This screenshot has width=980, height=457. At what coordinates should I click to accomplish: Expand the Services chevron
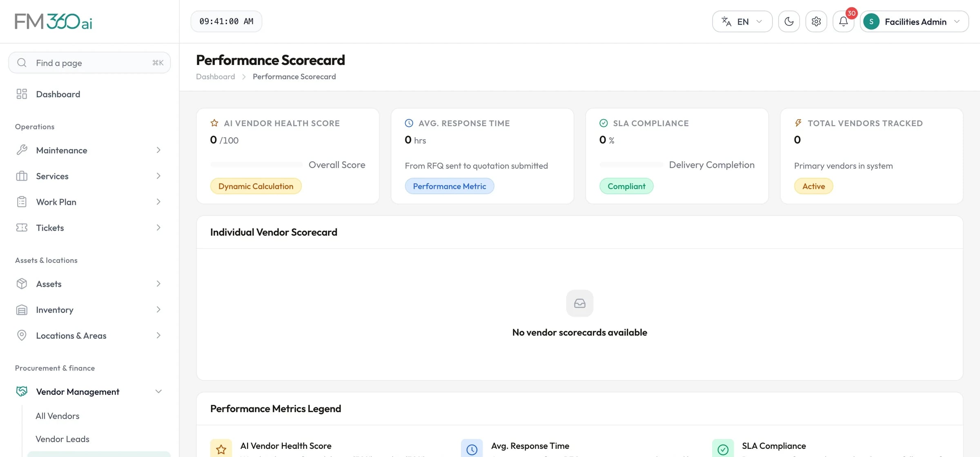pos(158,176)
